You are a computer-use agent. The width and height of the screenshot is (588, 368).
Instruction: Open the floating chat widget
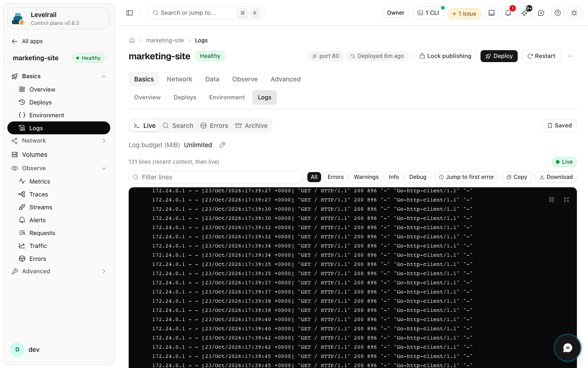(568, 348)
